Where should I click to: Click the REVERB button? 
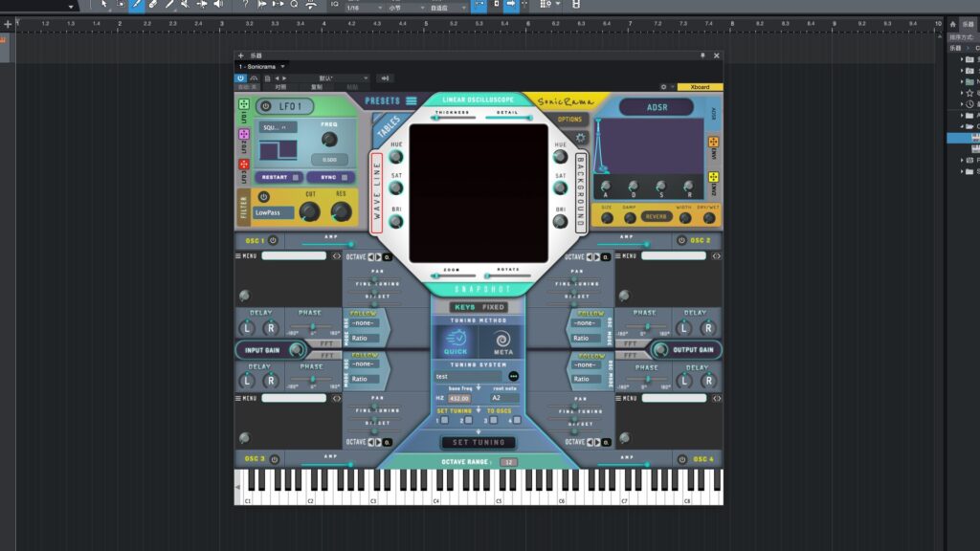pos(656,217)
